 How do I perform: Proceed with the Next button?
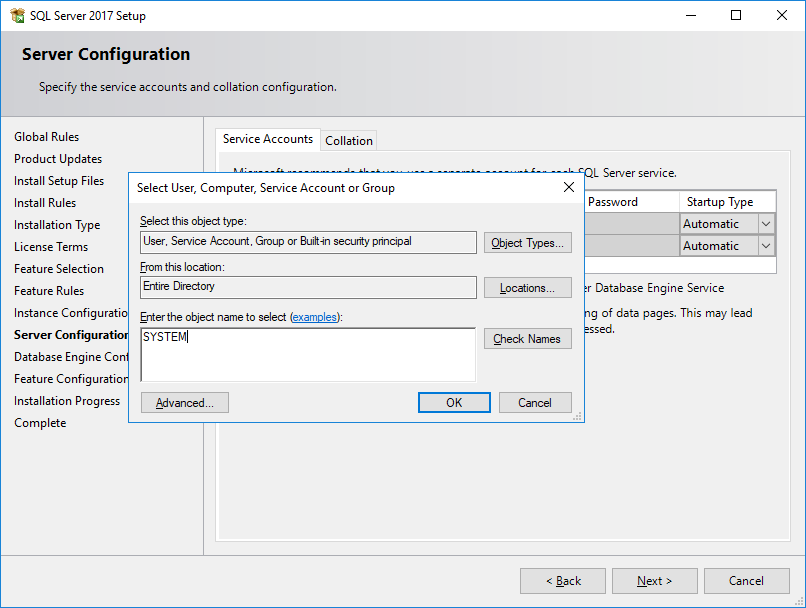point(654,581)
